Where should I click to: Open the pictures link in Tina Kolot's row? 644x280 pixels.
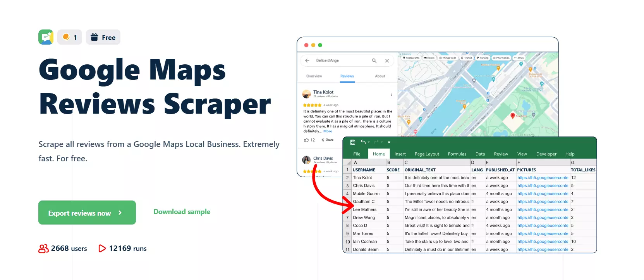[543, 178]
